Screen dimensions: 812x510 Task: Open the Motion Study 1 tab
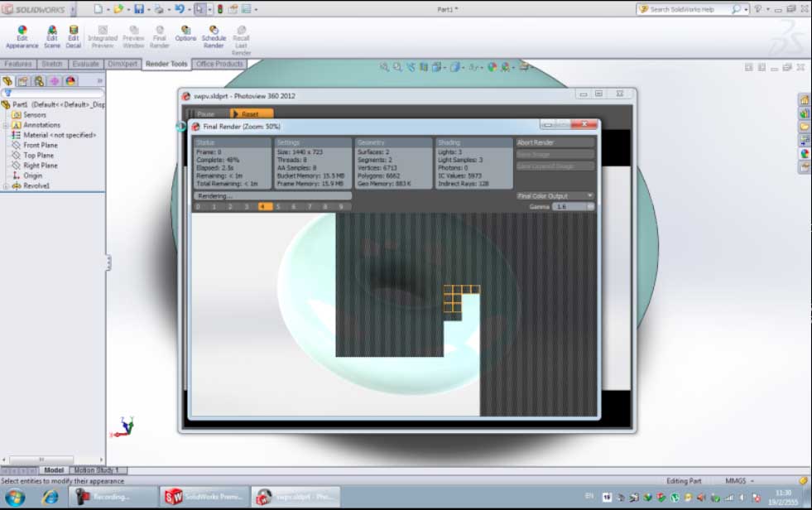pyautogui.click(x=97, y=470)
